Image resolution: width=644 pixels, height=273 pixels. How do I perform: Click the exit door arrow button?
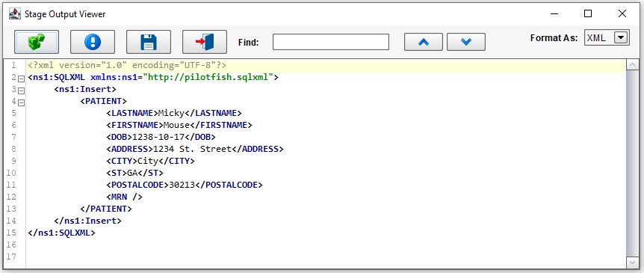click(205, 42)
